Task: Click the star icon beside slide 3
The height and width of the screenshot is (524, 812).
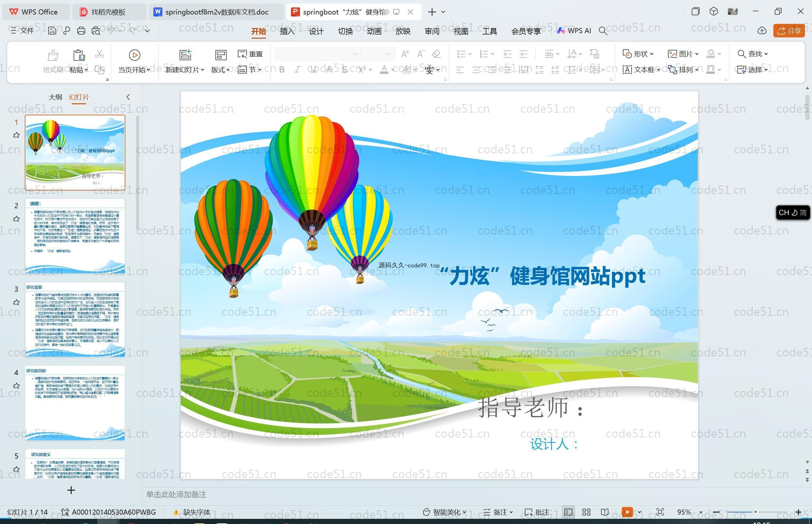Action: [x=16, y=302]
